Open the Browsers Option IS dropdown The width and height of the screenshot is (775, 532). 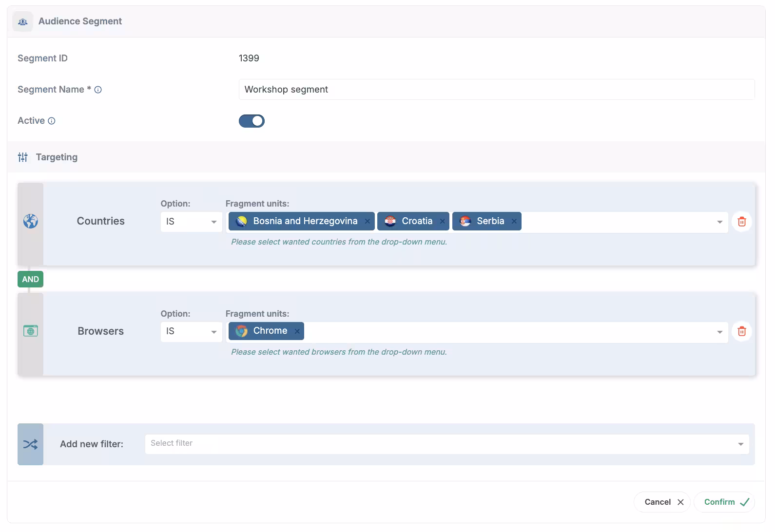[x=191, y=331]
